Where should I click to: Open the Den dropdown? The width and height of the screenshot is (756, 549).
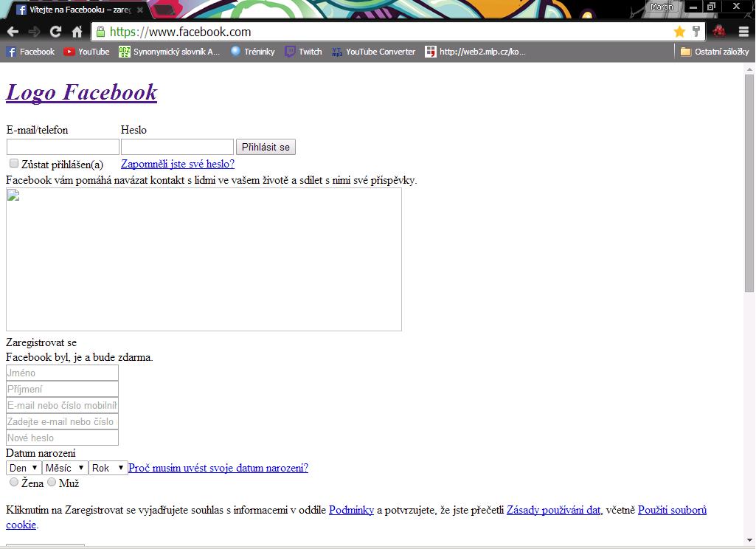click(24, 468)
